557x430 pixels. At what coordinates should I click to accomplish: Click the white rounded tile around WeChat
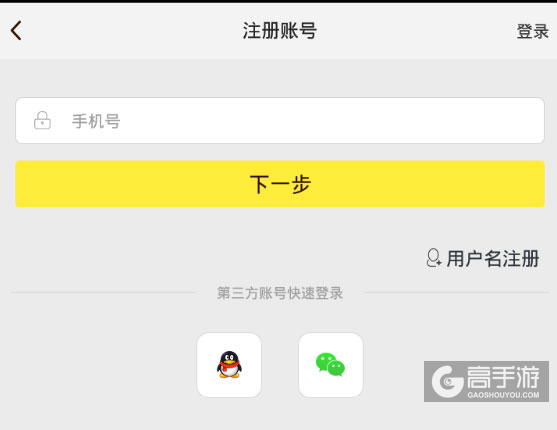click(x=331, y=365)
